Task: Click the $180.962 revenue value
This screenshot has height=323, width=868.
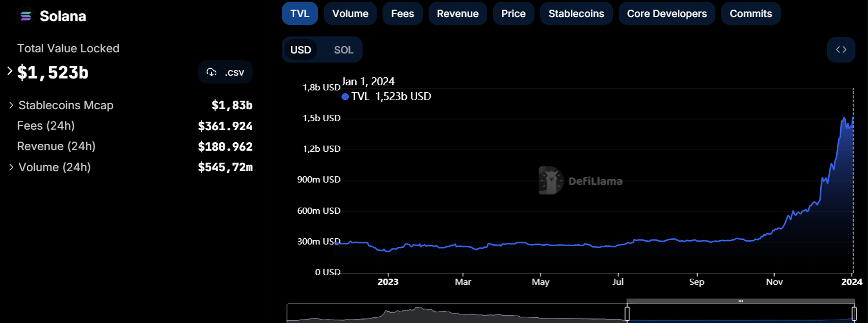Action: (225, 147)
